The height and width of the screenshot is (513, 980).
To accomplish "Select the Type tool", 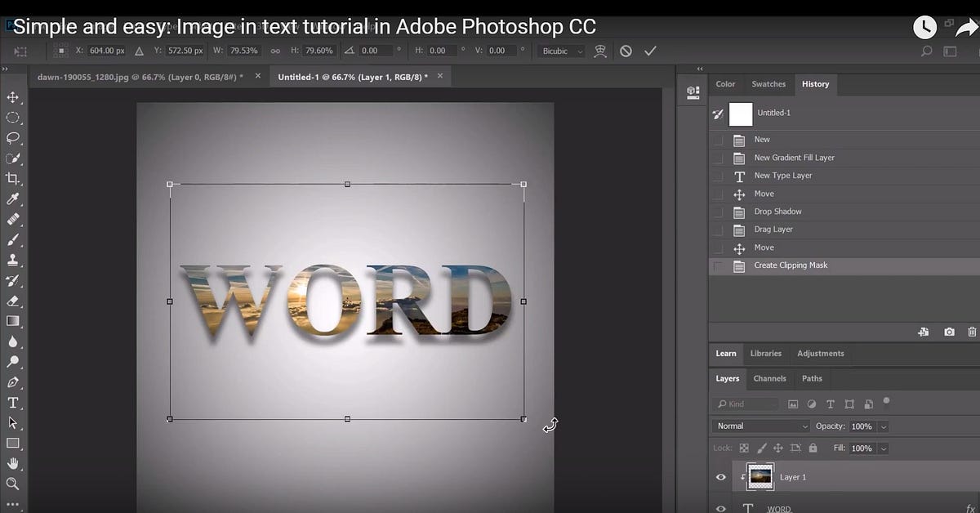I will point(12,402).
